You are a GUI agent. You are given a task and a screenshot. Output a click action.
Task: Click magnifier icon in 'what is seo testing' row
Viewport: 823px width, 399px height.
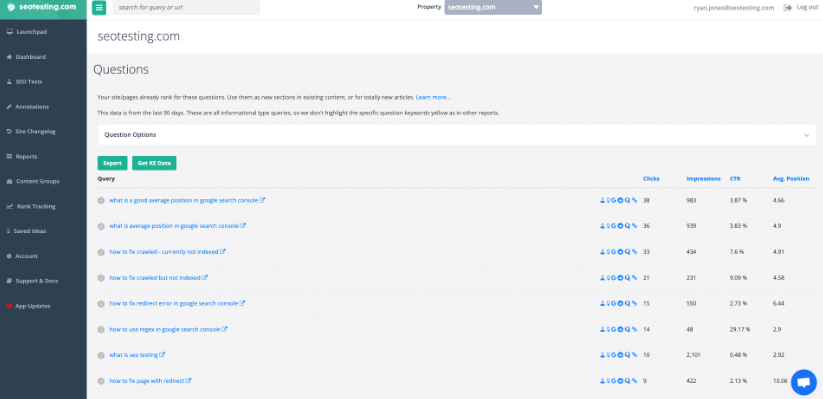[627, 355]
